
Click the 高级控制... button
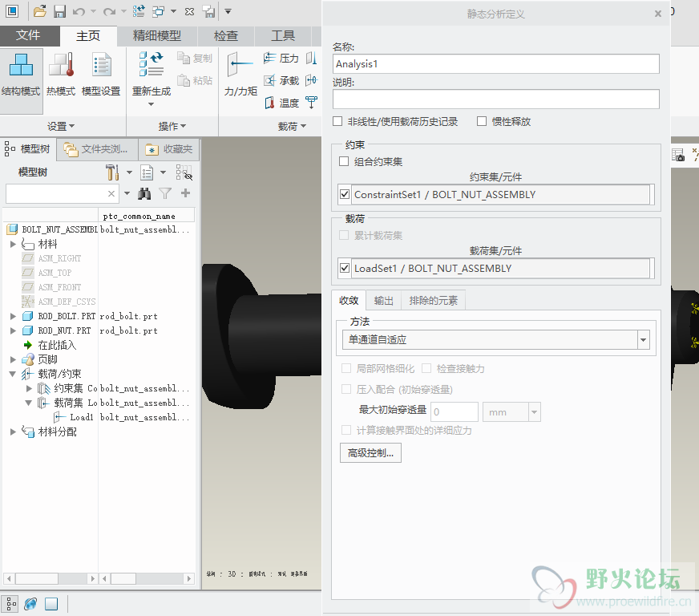(x=370, y=453)
